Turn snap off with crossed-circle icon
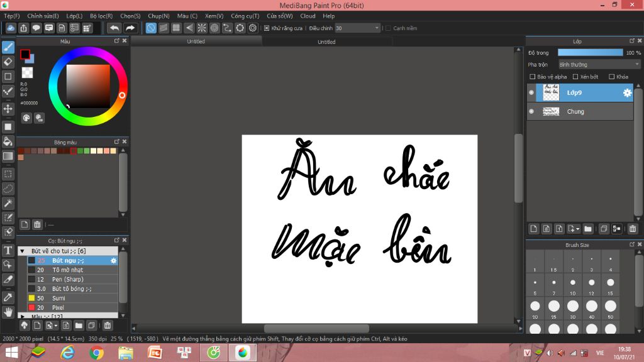The width and height of the screenshot is (644, 362). click(151, 28)
